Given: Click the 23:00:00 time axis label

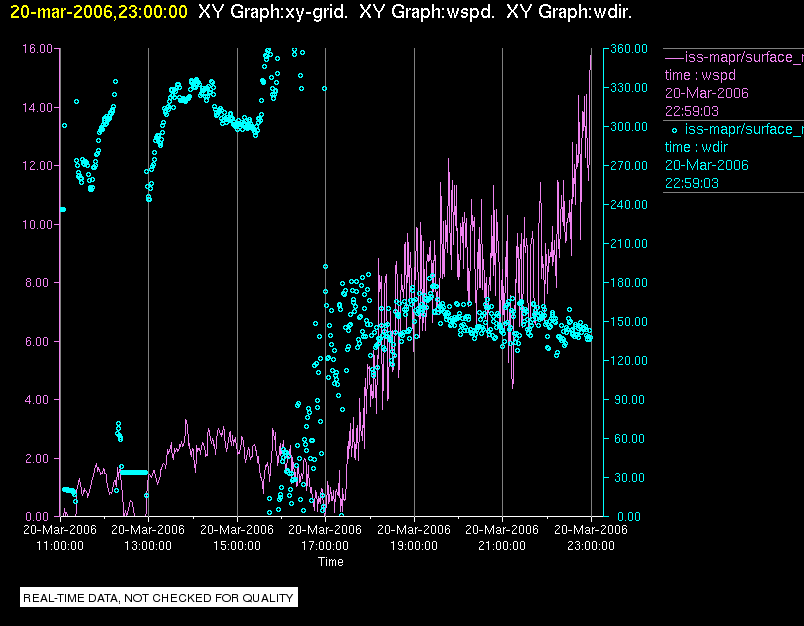Looking at the screenshot, I should coord(591,546).
